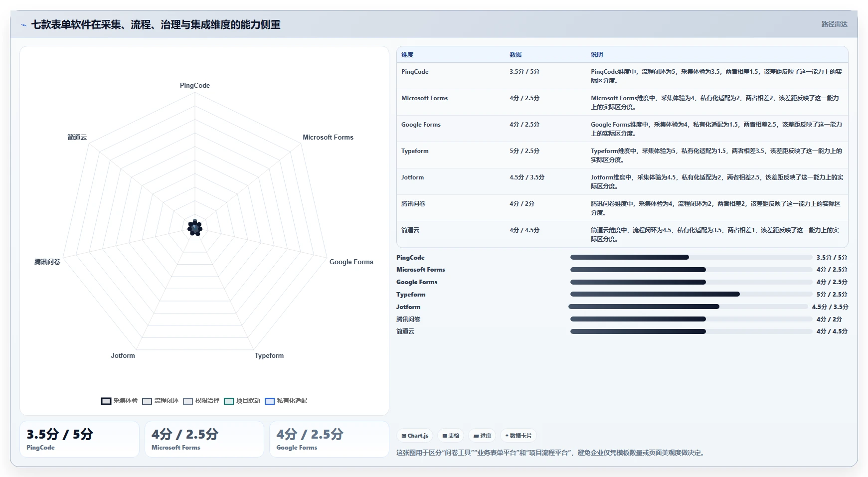Click the header icon beside the title
The image size is (868, 477).
click(23, 25)
